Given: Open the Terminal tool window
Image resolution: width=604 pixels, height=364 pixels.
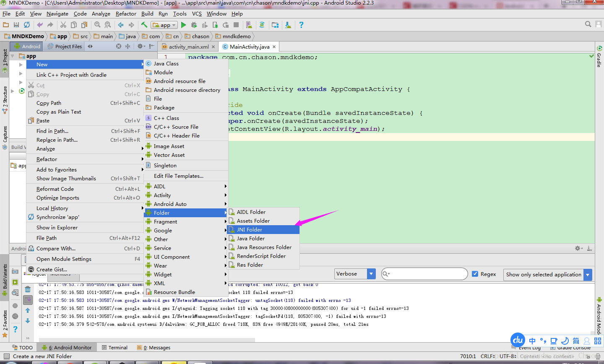Looking at the screenshot, I should coord(115,347).
